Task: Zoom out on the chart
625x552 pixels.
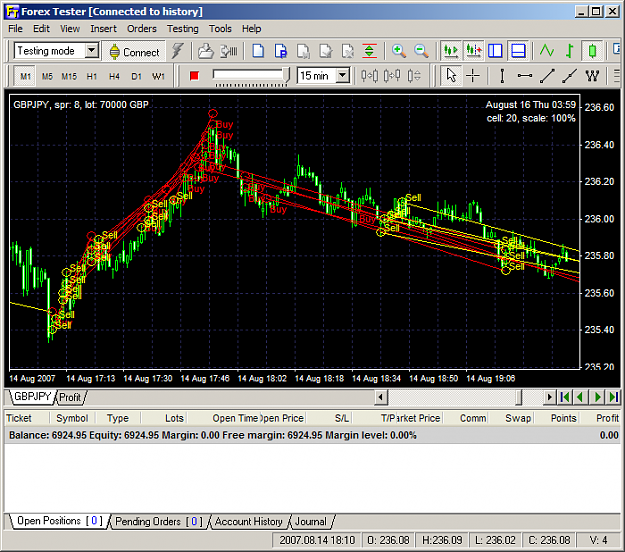Action: tap(421, 51)
